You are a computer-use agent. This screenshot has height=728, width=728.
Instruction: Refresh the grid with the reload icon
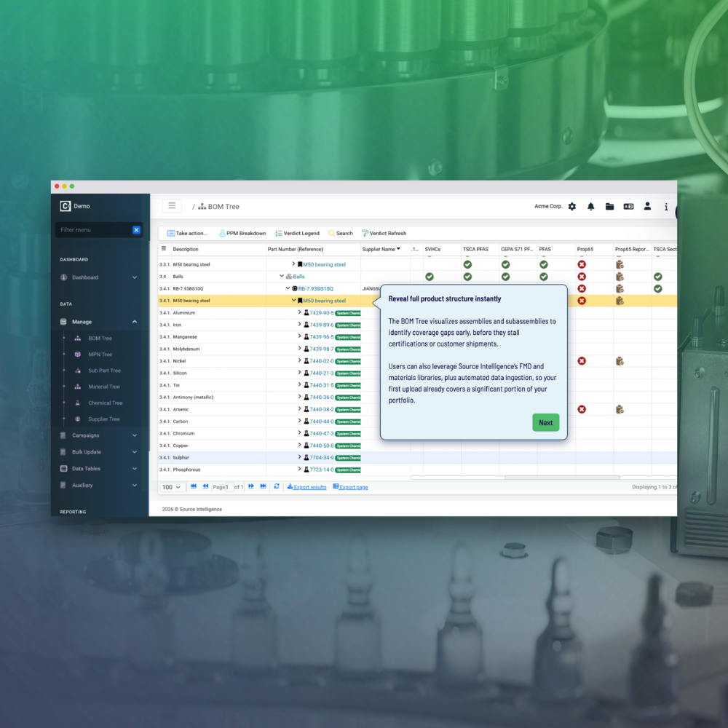(277, 486)
